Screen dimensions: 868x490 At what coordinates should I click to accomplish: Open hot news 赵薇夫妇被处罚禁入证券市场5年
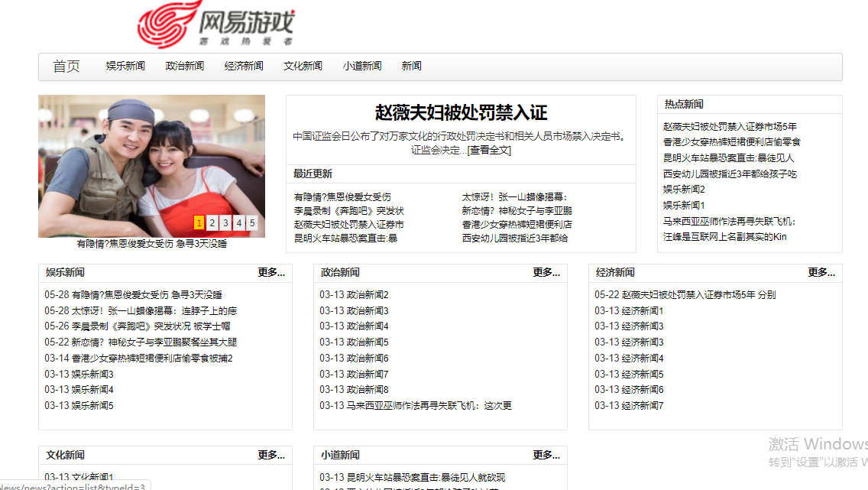click(730, 126)
